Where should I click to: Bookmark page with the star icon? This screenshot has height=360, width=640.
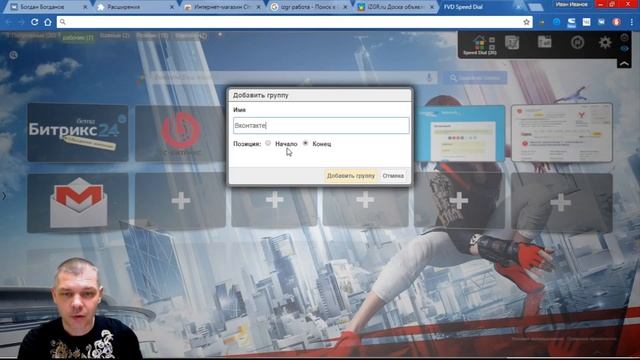pyautogui.click(x=527, y=22)
